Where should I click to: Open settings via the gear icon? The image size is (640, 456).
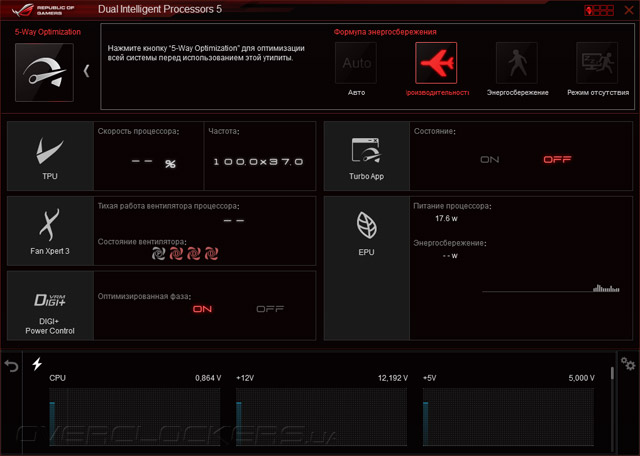[x=628, y=363]
